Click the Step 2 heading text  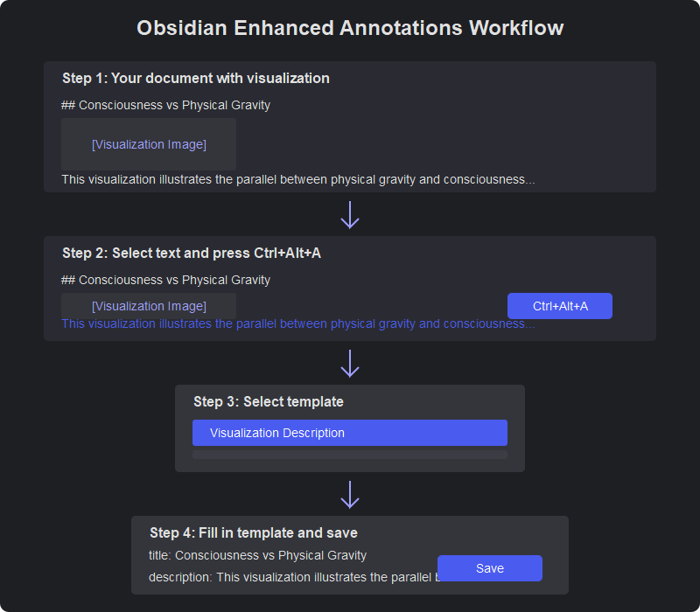(x=192, y=254)
